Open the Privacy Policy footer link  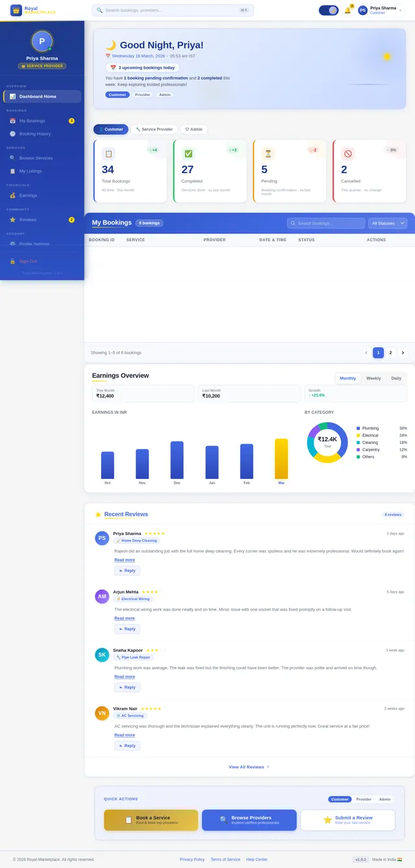tap(192, 860)
